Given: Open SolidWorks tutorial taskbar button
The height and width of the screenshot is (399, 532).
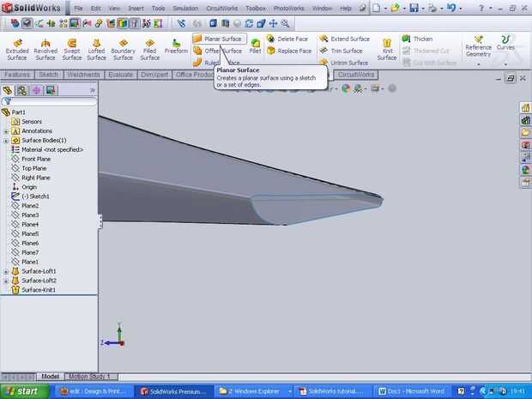Looking at the screenshot, I should pyautogui.click(x=334, y=391).
